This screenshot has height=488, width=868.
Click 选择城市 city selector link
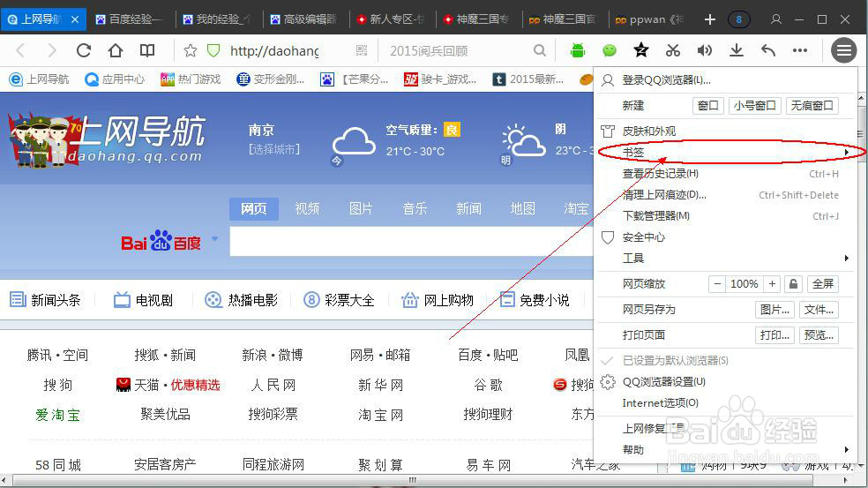click(274, 149)
